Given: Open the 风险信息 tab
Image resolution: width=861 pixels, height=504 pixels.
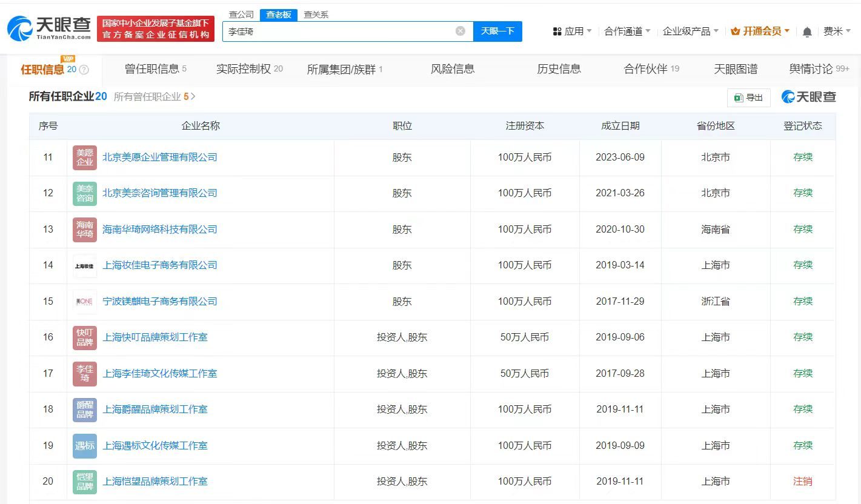Looking at the screenshot, I should click(453, 69).
